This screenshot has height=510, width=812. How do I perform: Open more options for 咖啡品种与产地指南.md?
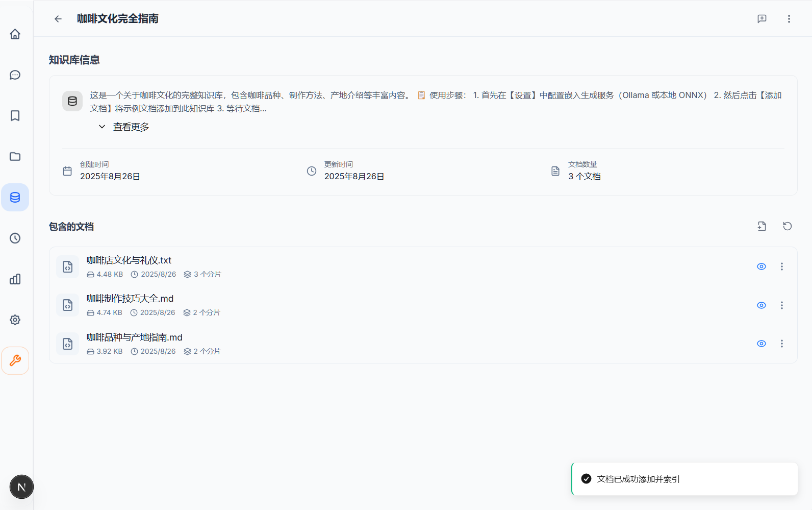click(x=781, y=344)
